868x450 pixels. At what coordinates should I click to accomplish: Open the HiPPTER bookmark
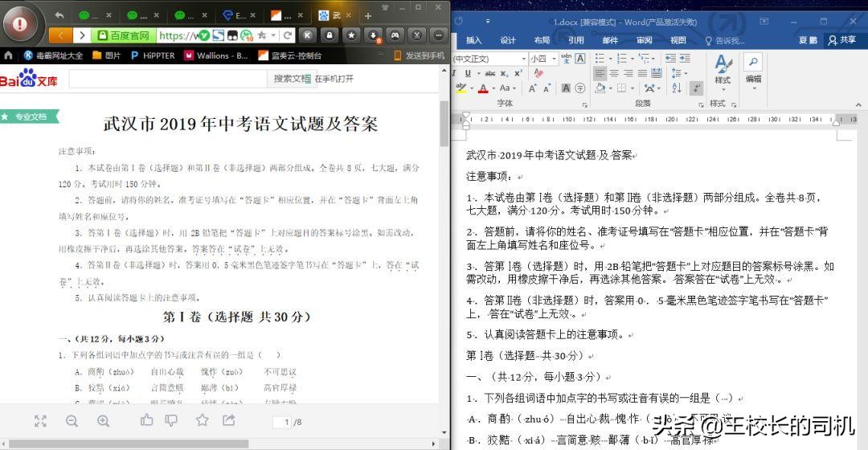pos(153,55)
